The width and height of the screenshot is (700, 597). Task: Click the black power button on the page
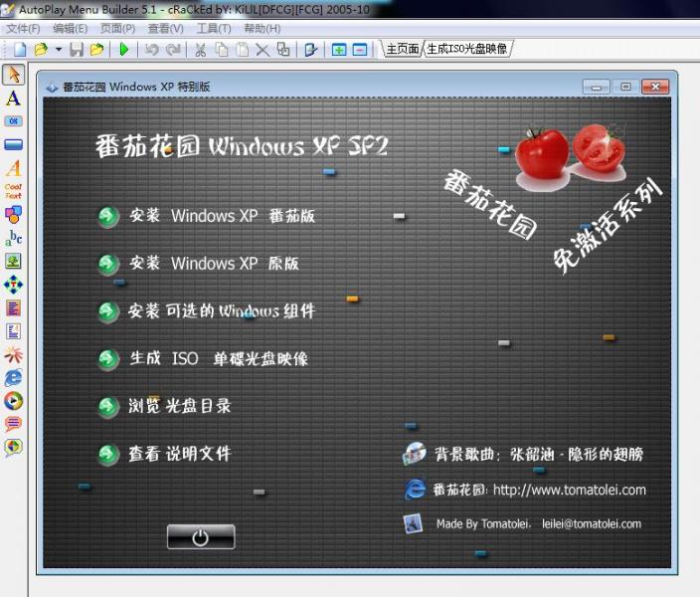201,536
